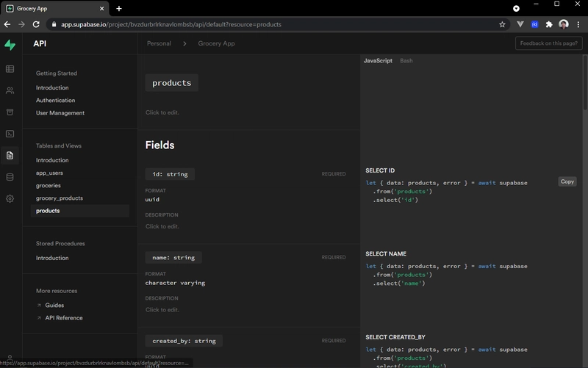Open the Chrome profile avatar
This screenshot has height=368, width=588.
564,24
